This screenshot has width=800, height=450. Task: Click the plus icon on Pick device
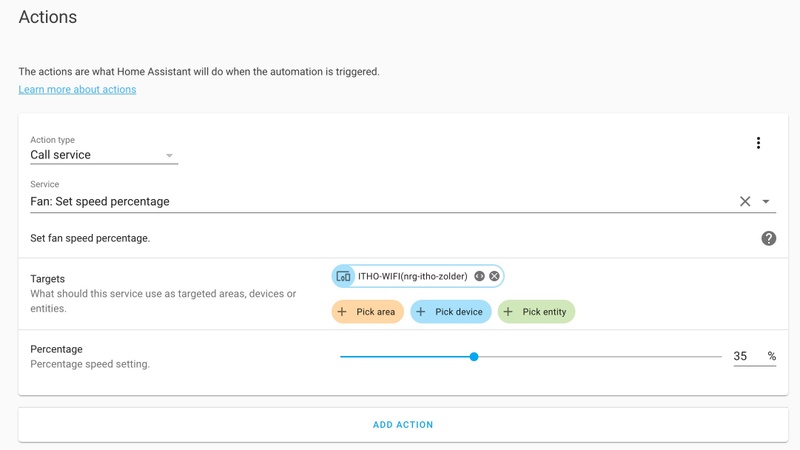421,312
